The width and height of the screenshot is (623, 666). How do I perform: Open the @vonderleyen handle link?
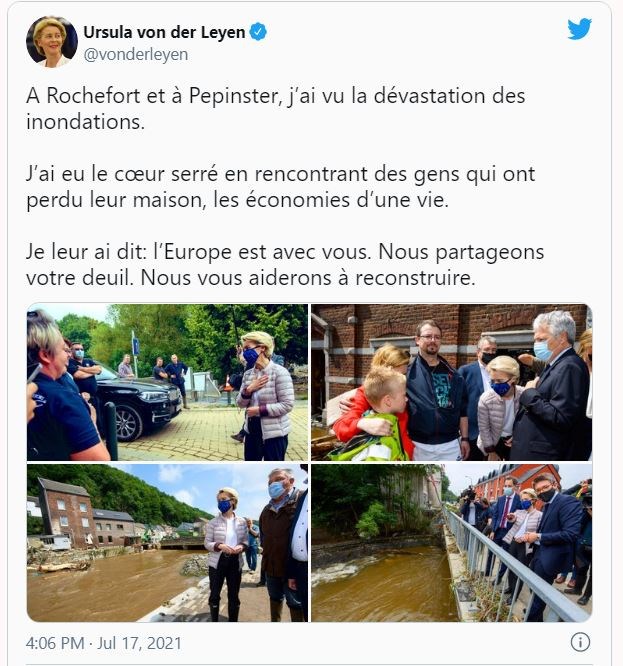pyautogui.click(x=135, y=54)
